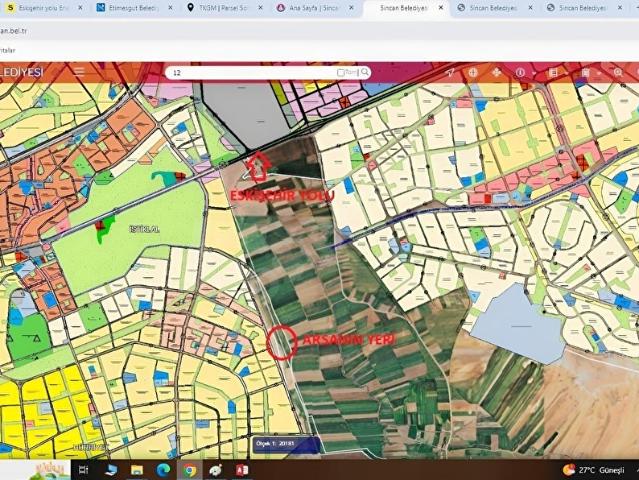The height and width of the screenshot is (480, 639).
Task: Click the globe full-extent tool
Action: click(x=473, y=73)
